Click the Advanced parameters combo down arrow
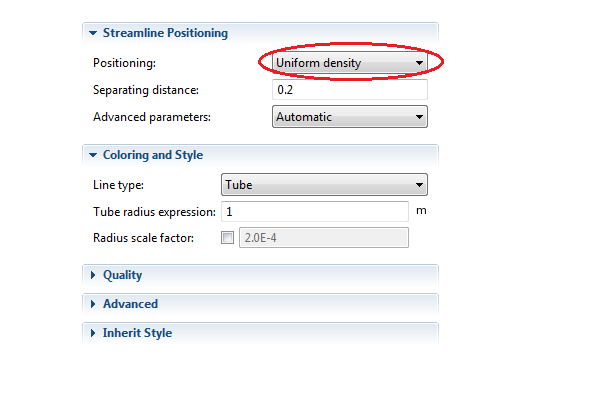The width and height of the screenshot is (600, 400). 419,117
